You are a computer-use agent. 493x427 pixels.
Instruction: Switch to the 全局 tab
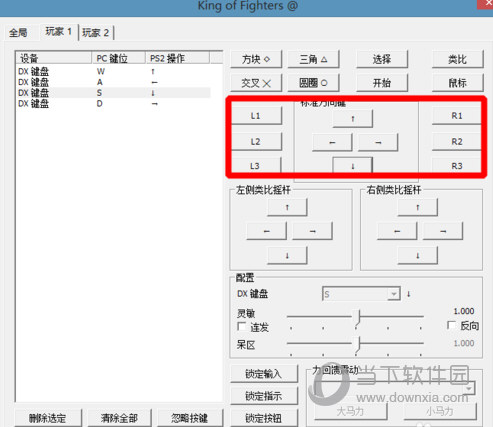pyautogui.click(x=19, y=33)
